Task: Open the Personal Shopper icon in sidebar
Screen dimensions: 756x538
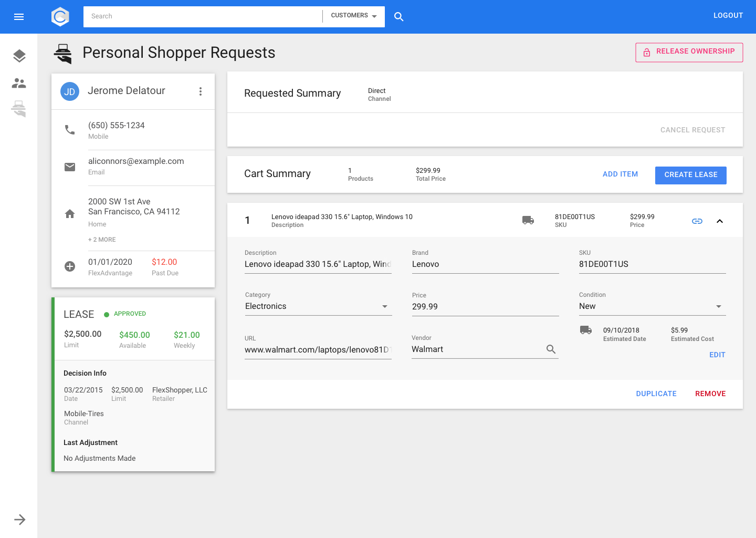Action: [19, 109]
